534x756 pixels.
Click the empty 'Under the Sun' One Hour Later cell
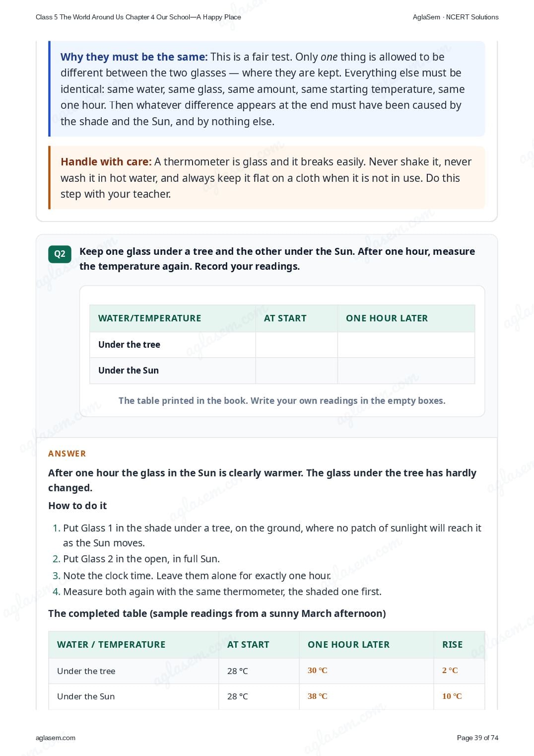tap(406, 371)
